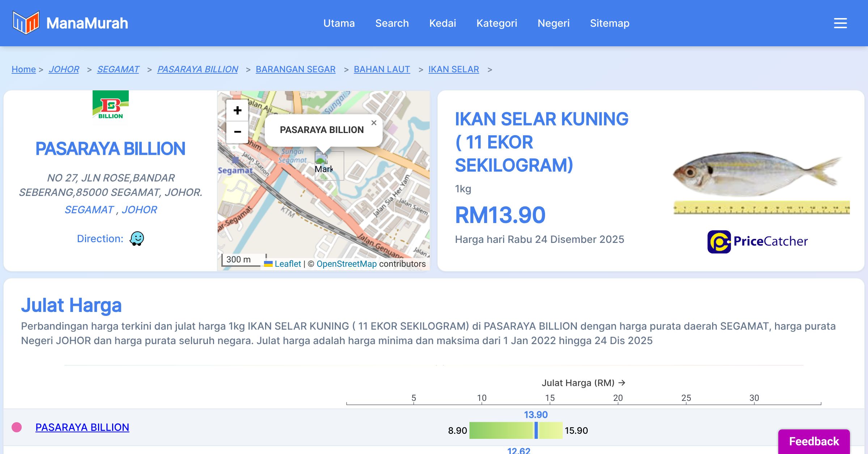Open the Feedback button
868x454 pixels.
click(x=814, y=441)
